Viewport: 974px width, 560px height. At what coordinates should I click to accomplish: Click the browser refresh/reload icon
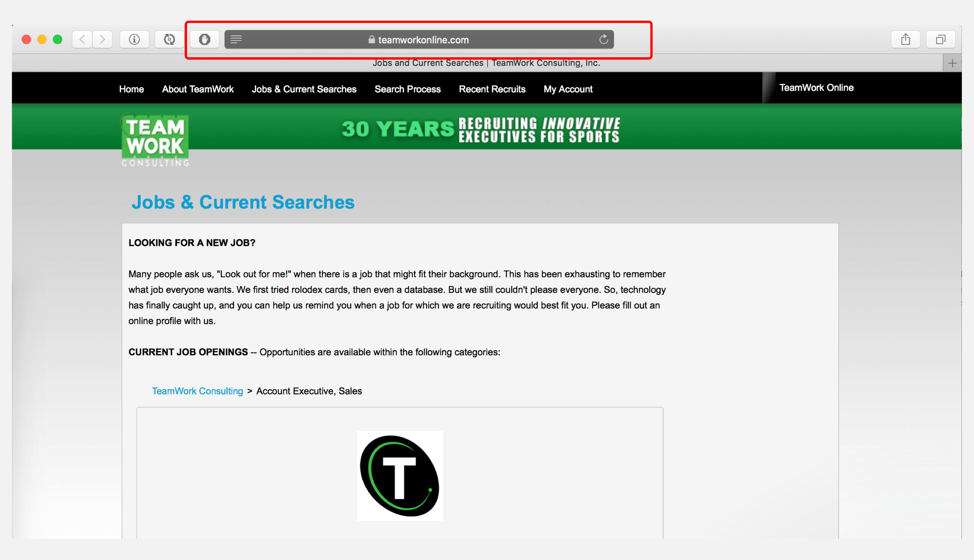pyautogui.click(x=602, y=40)
